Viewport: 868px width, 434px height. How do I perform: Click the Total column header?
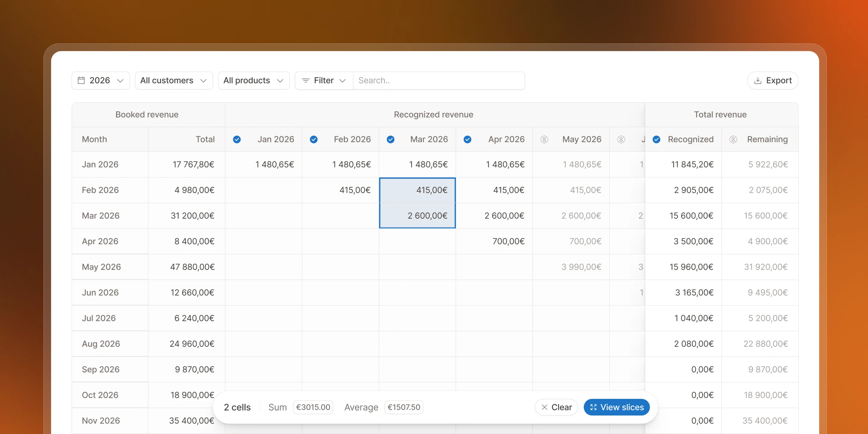(x=187, y=139)
